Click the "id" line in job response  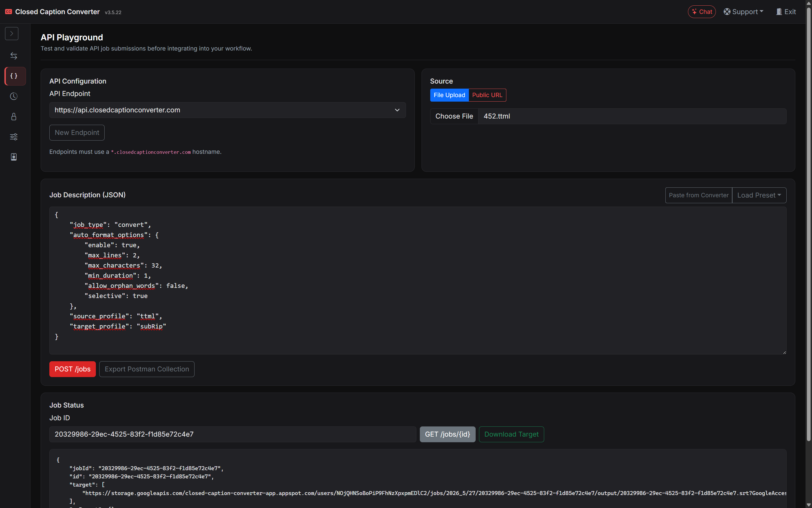142,477
